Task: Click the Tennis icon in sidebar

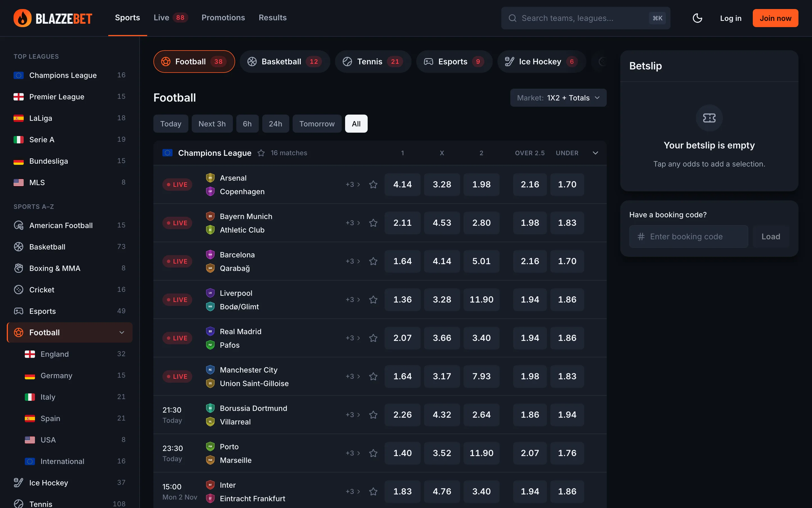Action: coord(19,504)
